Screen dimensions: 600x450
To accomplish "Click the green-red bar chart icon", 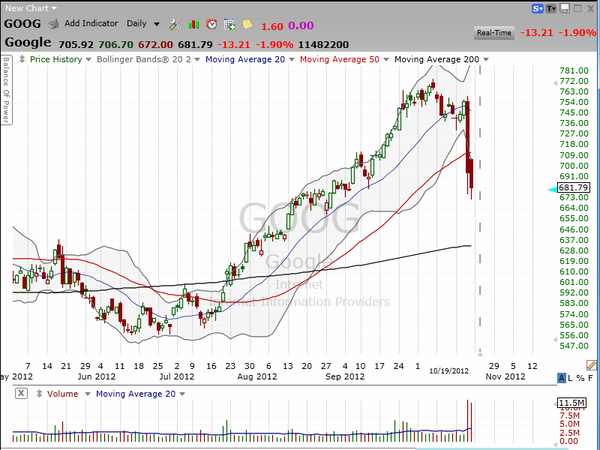I will 194,24.
